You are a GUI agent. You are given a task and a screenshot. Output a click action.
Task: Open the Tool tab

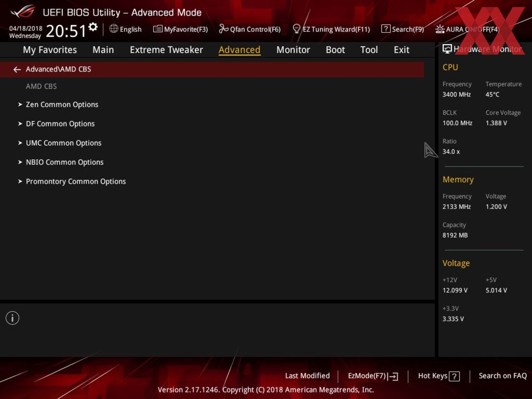(369, 50)
